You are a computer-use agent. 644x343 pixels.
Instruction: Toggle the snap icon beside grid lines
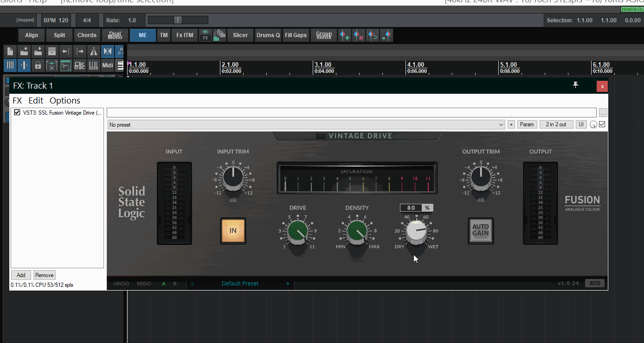(x=24, y=65)
